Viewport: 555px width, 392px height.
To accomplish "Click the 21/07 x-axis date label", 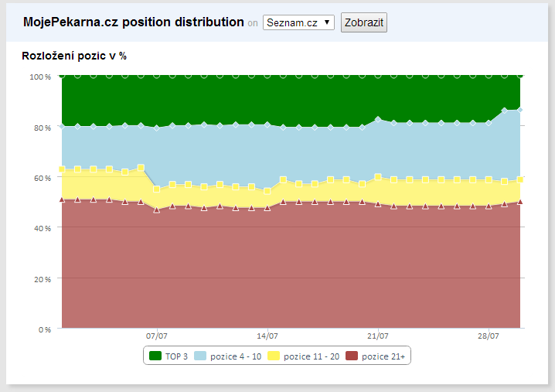I will [x=378, y=336].
